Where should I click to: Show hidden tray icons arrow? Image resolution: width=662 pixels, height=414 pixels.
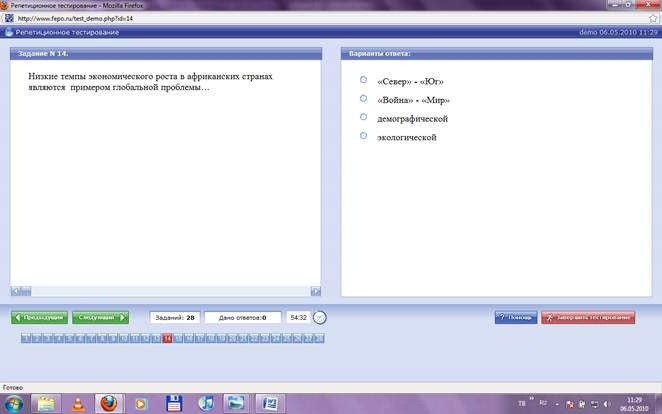click(557, 404)
